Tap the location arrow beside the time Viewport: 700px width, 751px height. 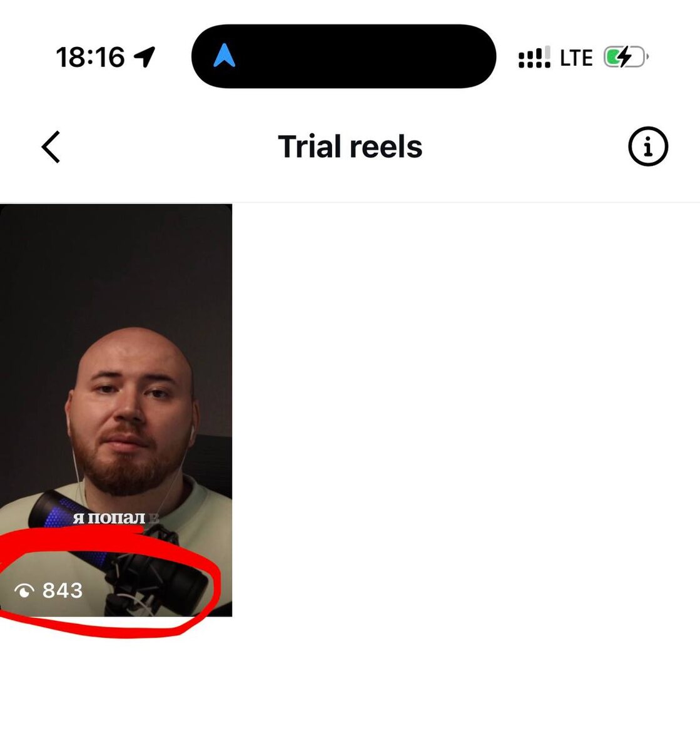(x=145, y=57)
